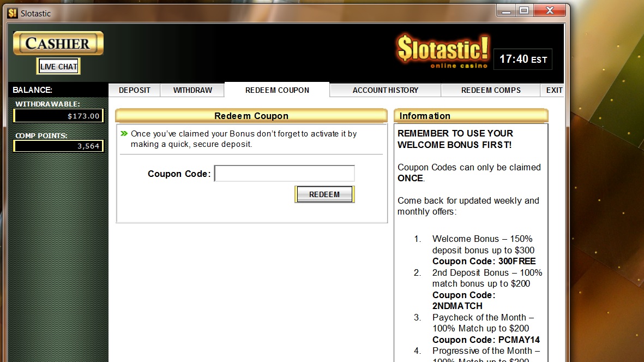644x362 pixels.
Task: Go to the Redeem Comps tab
Action: tap(491, 90)
